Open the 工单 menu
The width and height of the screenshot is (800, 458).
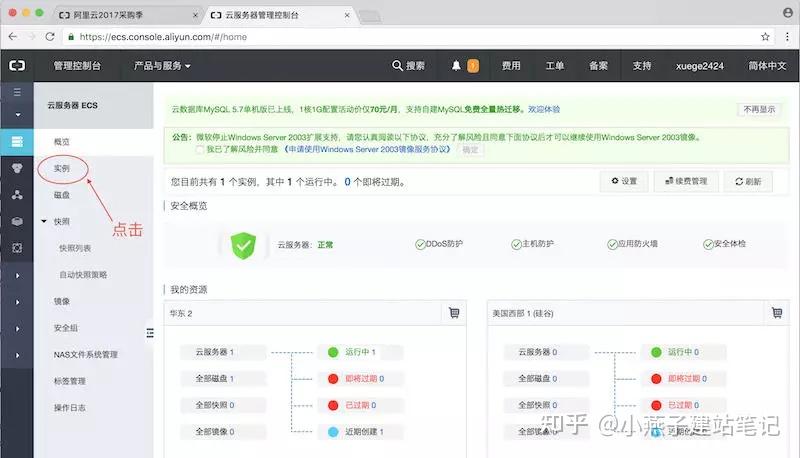click(555, 66)
